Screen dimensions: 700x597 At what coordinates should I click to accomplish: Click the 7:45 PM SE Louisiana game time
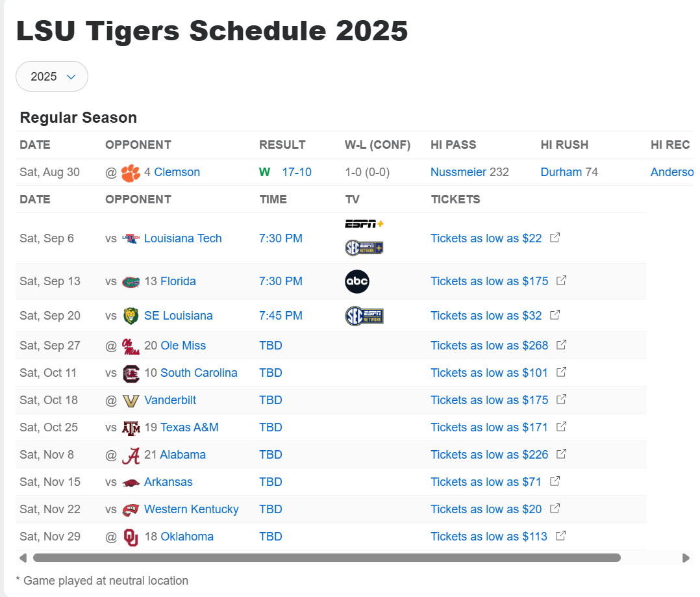click(281, 316)
